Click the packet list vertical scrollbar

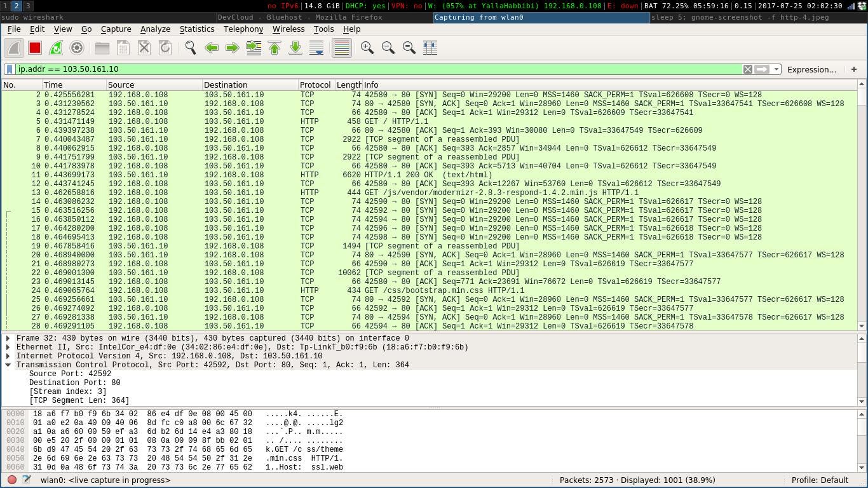(x=862, y=210)
